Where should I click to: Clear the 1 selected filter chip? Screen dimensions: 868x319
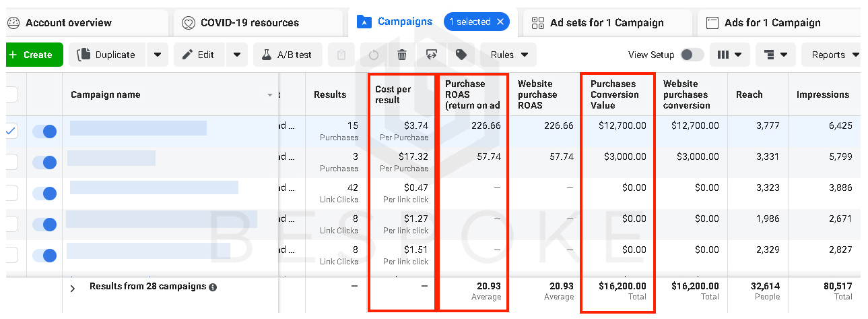(500, 22)
